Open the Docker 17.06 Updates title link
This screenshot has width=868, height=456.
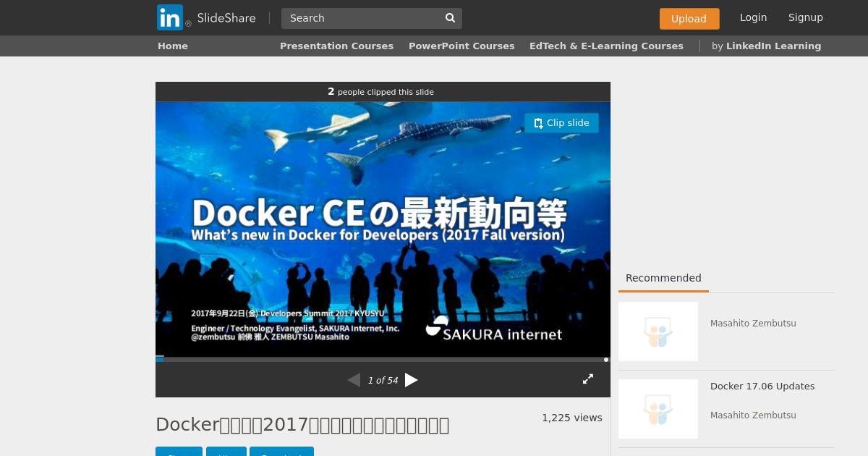[x=762, y=387]
